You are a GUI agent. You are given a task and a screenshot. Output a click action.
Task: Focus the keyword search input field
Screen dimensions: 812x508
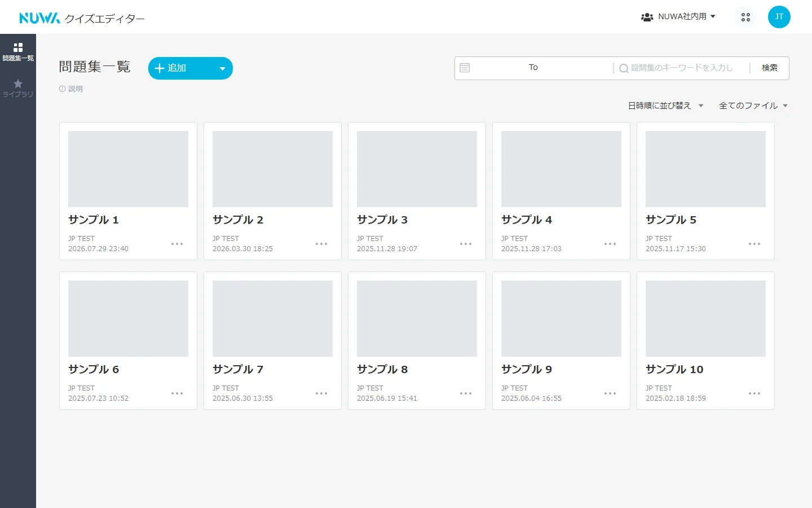tap(681, 68)
